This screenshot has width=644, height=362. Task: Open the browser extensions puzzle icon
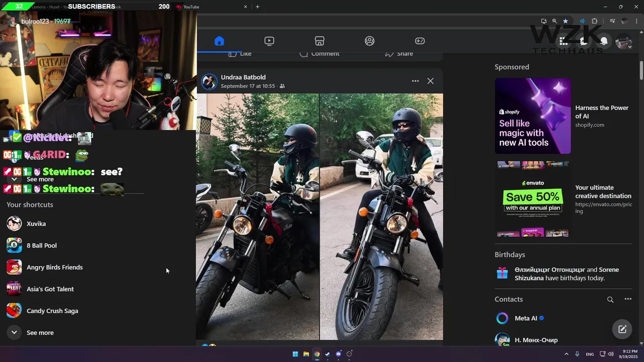(595, 21)
